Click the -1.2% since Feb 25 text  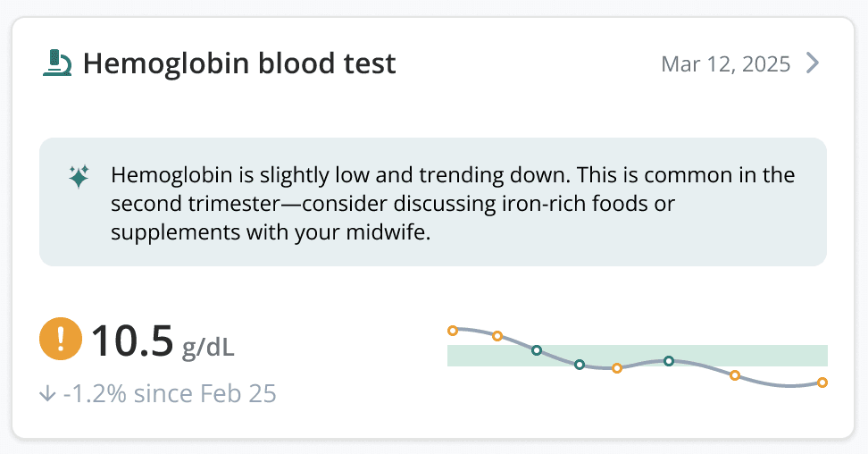point(170,393)
